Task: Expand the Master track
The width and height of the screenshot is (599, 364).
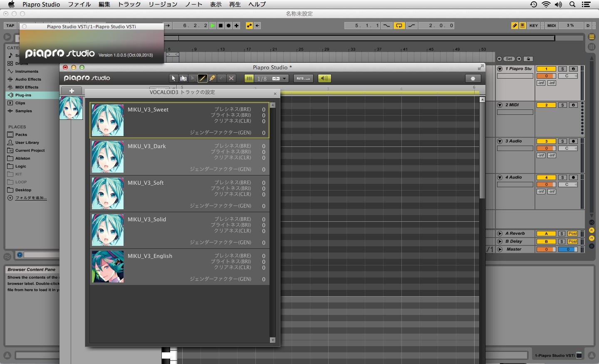Action: [x=500, y=249]
